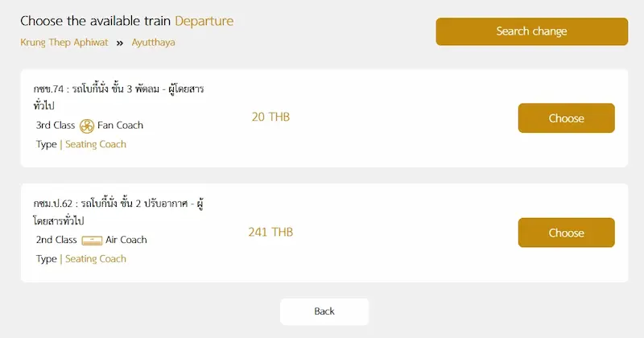Click the fan icon beside Fan Coach
This screenshot has width=644, height=338.
click(87, 126)
